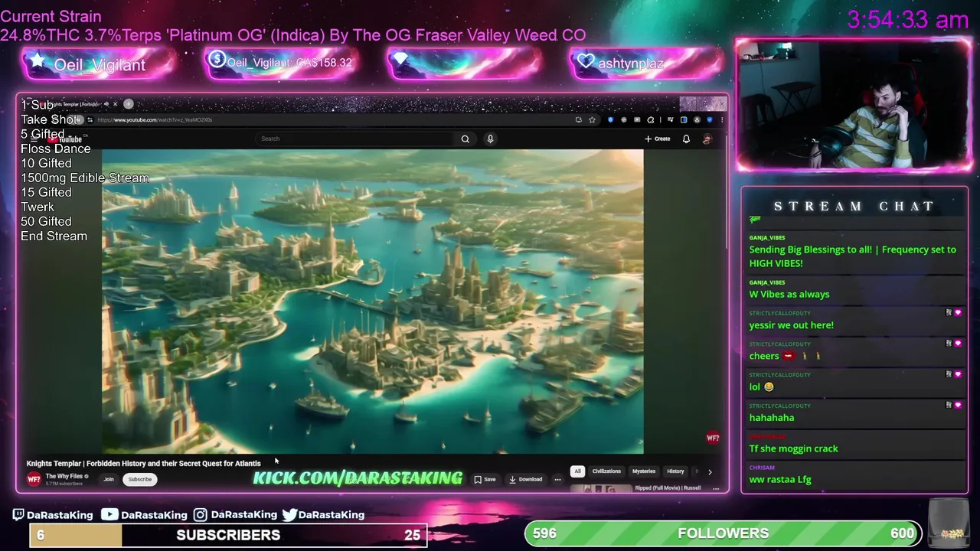Click the Oeil_Vigilant CA$158.32 donation badge
This screenshot has width=980, height=551.
tap(281, 63)
